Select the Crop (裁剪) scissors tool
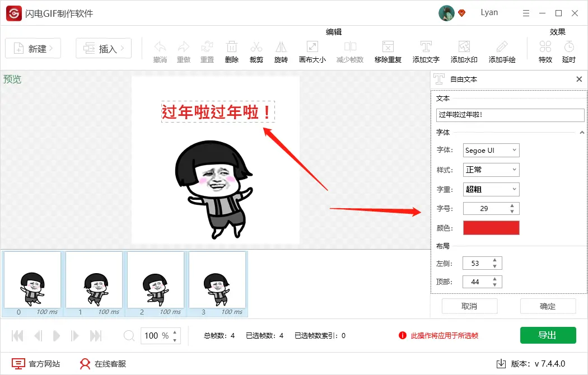Image resolution: width=588 pixels, height=375 pixels. [x=256, y=51]
